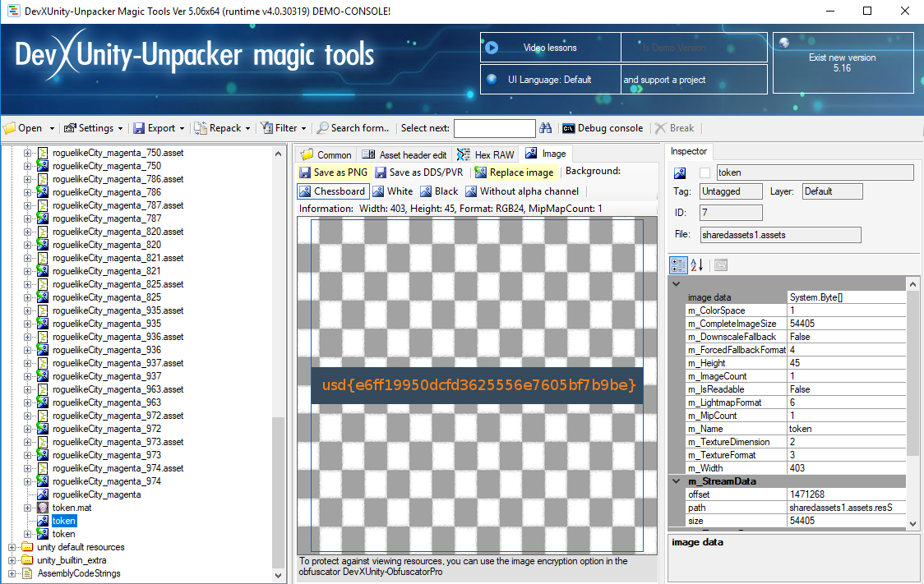The height and width of the screenshot is (584, 924).
Task: Select the highlighted token tree item
Action: tap(63, 521)
